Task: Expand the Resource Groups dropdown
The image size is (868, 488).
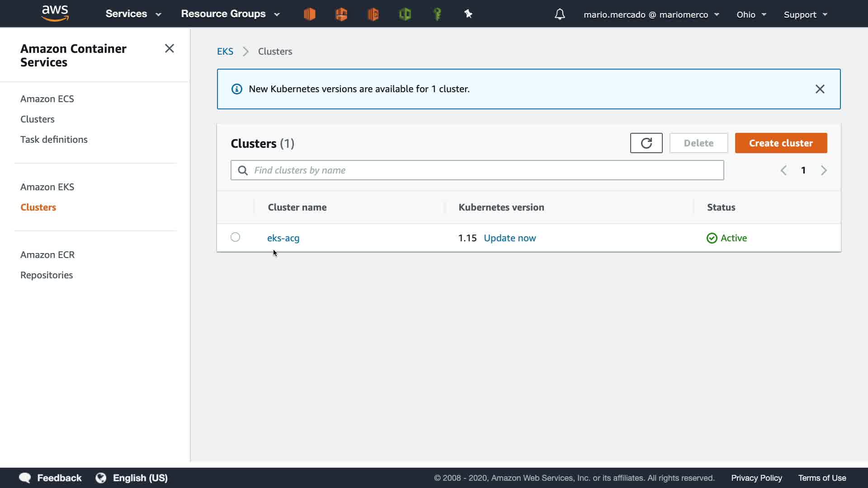Action: point(230,14)
